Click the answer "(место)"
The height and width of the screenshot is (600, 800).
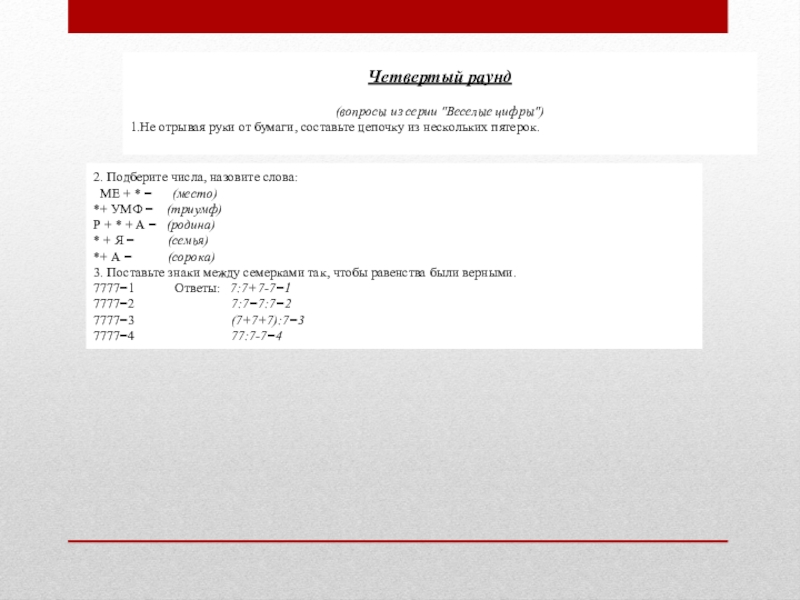(194, 194)
